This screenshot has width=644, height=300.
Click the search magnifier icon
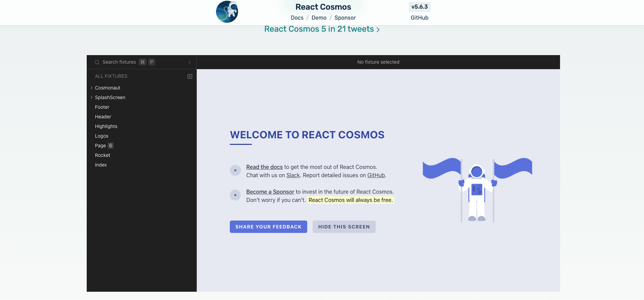[97, 62]
